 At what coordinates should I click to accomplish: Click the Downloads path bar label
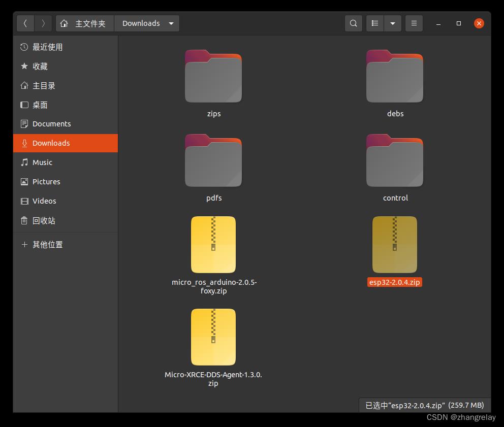pyautogui.click(x=141, y=23)
